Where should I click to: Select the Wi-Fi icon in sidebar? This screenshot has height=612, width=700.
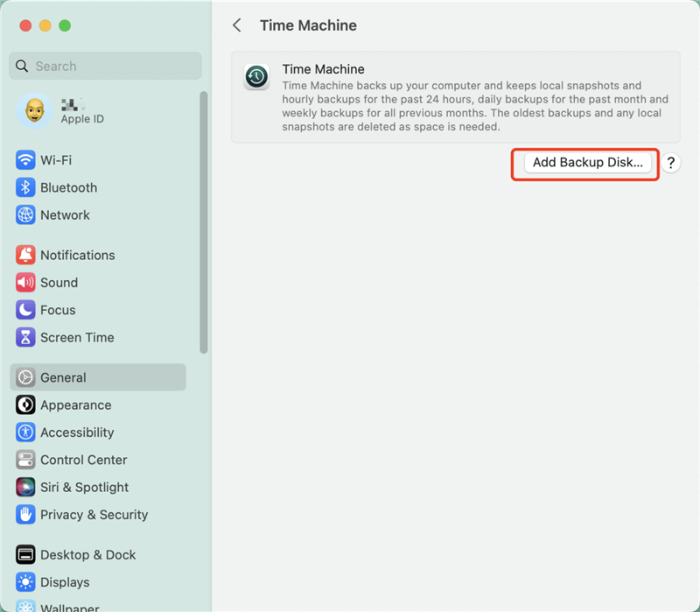24,159
